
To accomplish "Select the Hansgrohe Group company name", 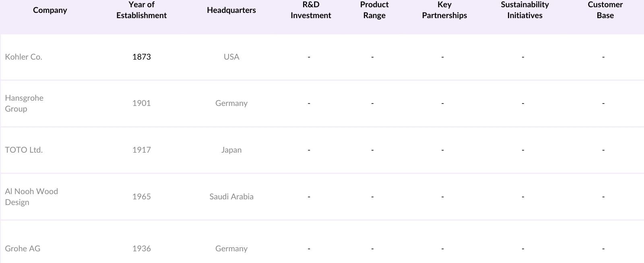I will (24, 103).
